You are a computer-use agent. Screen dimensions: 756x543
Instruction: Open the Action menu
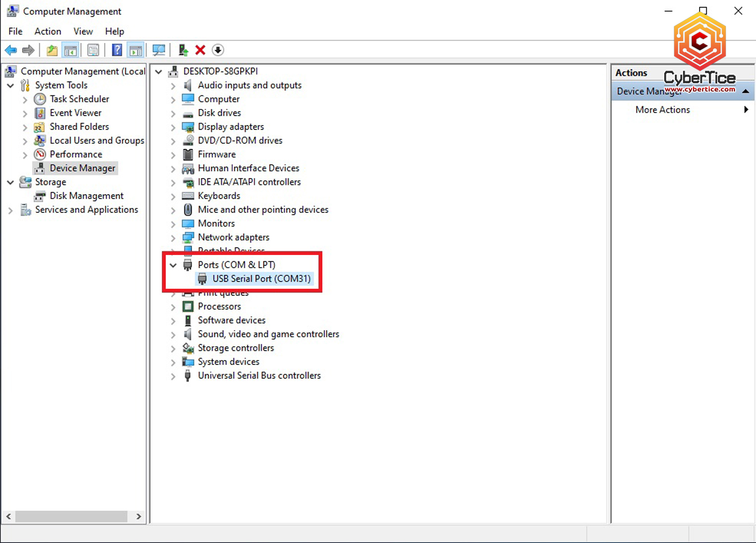pyautogui.click(x=47, y=31)
